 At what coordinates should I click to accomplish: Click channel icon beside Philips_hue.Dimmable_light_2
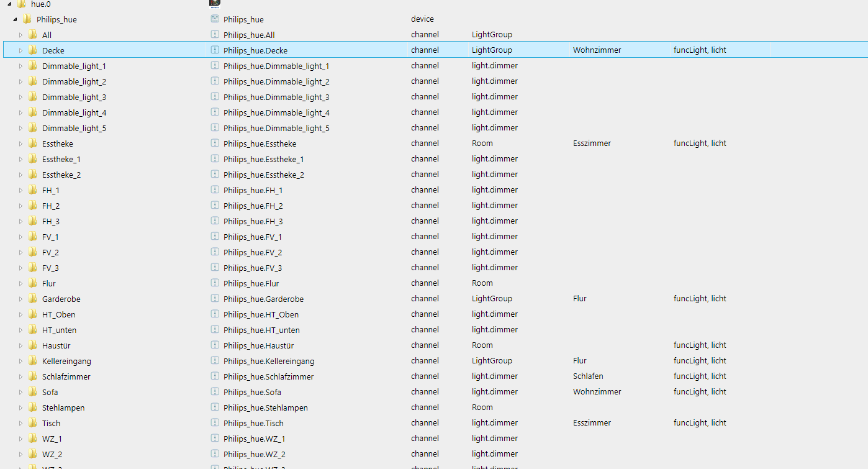(215, 81)
